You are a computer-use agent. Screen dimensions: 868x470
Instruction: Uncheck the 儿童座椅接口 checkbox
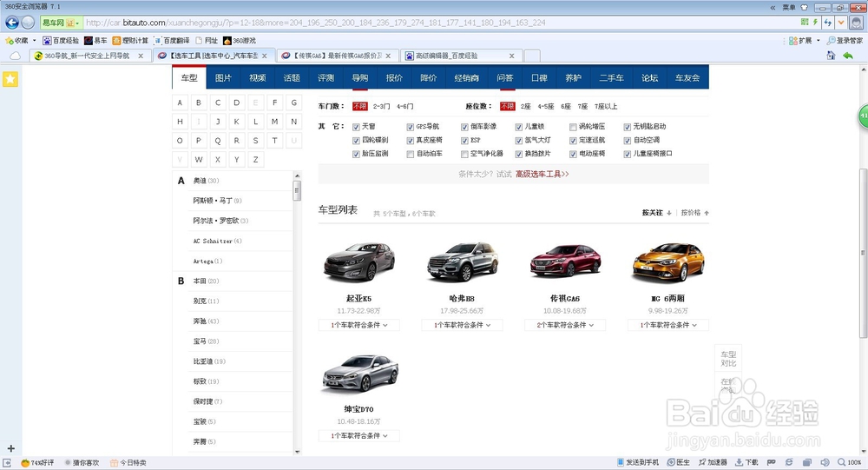click(x=628, y=154)
